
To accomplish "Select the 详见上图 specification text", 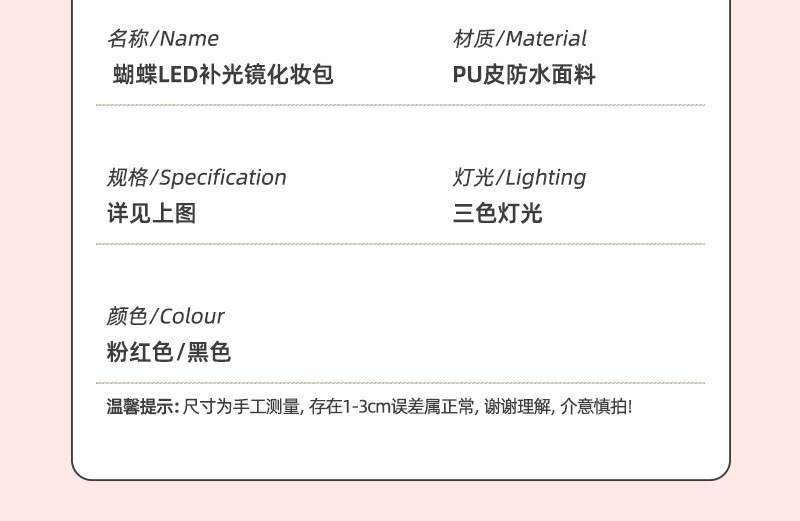I will click(152, 213).
